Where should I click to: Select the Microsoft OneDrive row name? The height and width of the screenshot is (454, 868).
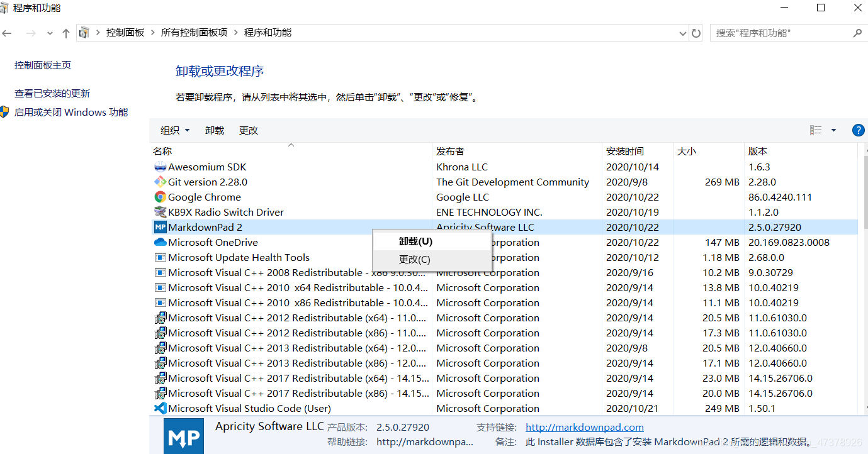pyautogui.click(x=213, y=242)
